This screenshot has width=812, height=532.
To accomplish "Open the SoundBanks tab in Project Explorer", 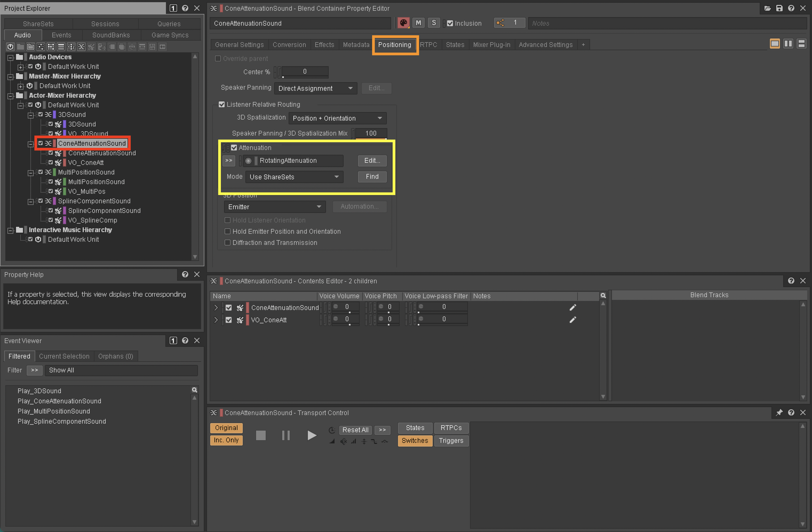I will point(111,35).
